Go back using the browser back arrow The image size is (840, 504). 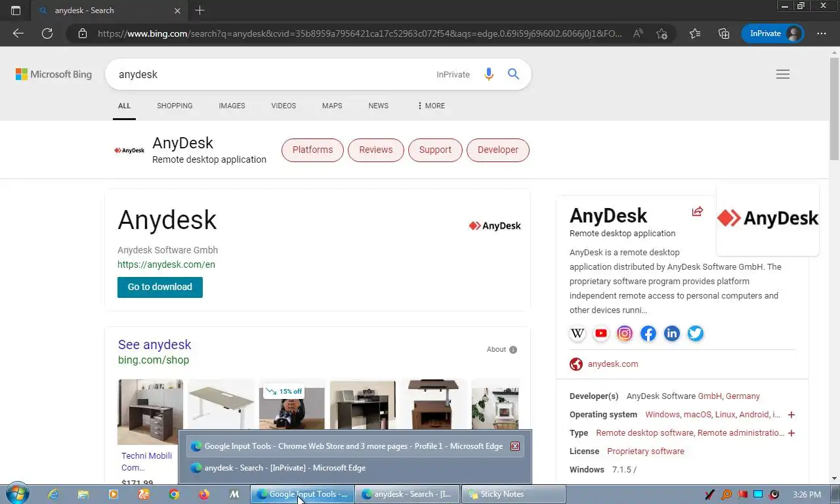click(x=18, y=33)
